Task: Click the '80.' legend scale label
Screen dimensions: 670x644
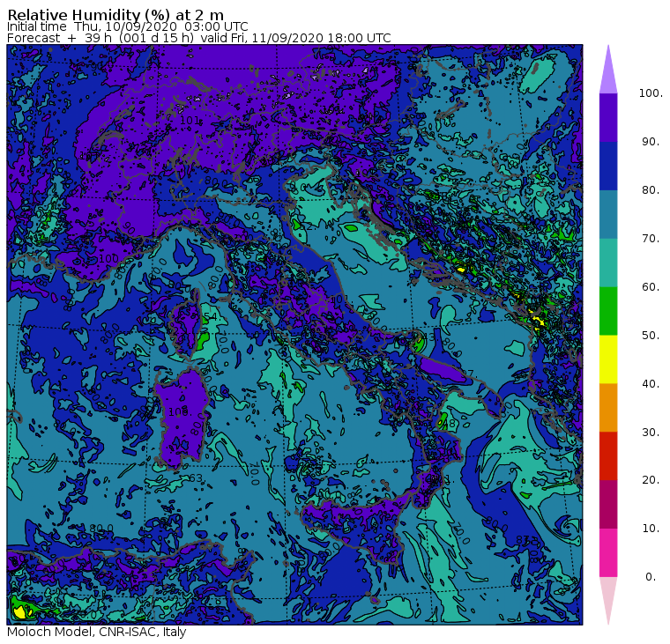Action: coord(651,190)
